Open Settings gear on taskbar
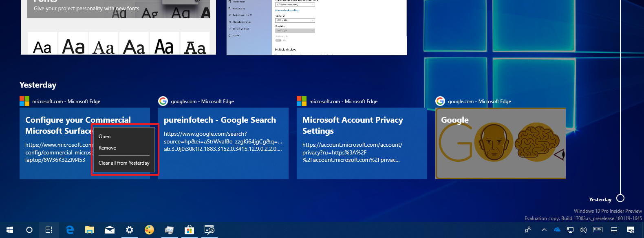644x238 pixels. [x=129, y=230]
